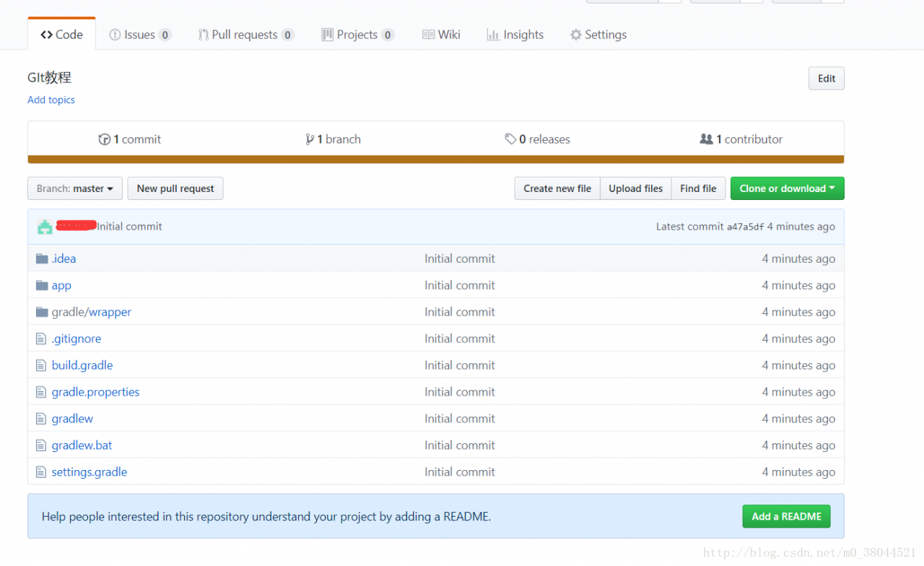Click the Projects counter badge
The width and height of the screenshot is (924, 566).
[x=388, y=35]
